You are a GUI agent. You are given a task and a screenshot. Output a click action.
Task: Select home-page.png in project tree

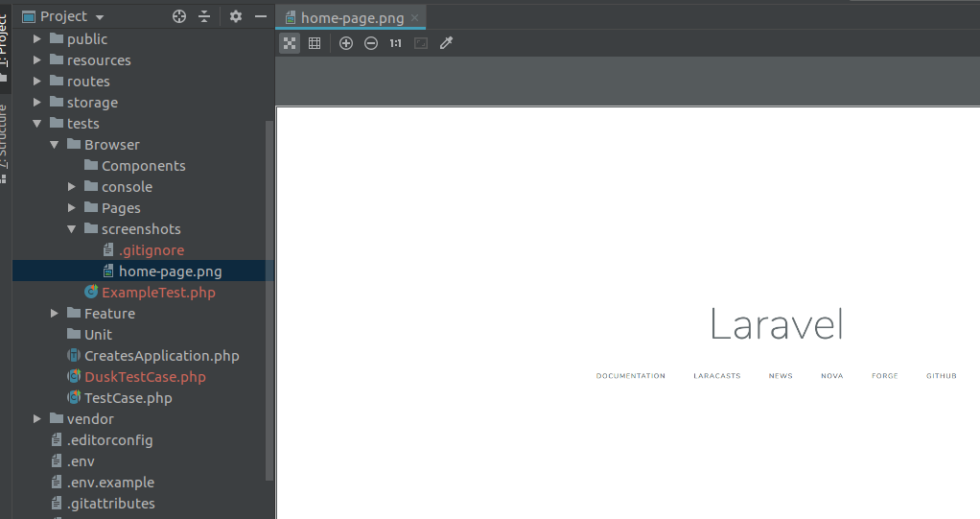pyautogui.click(x=170, y=271)
